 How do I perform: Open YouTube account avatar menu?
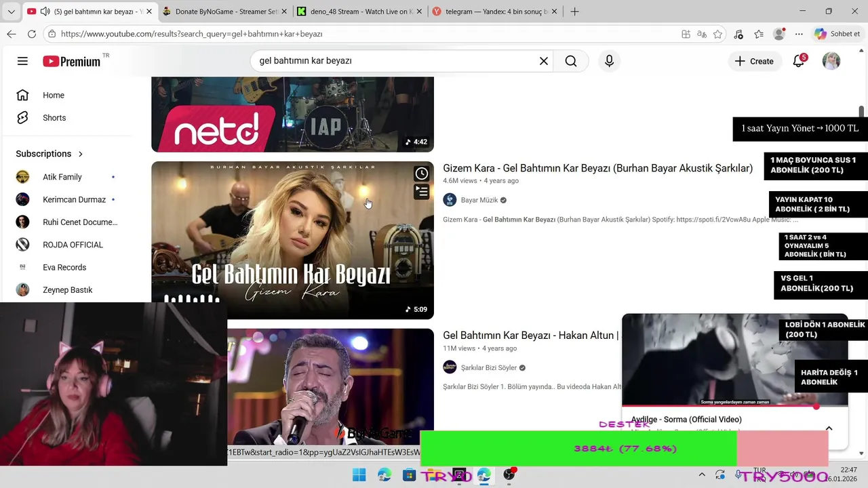(x=831, y=61)
